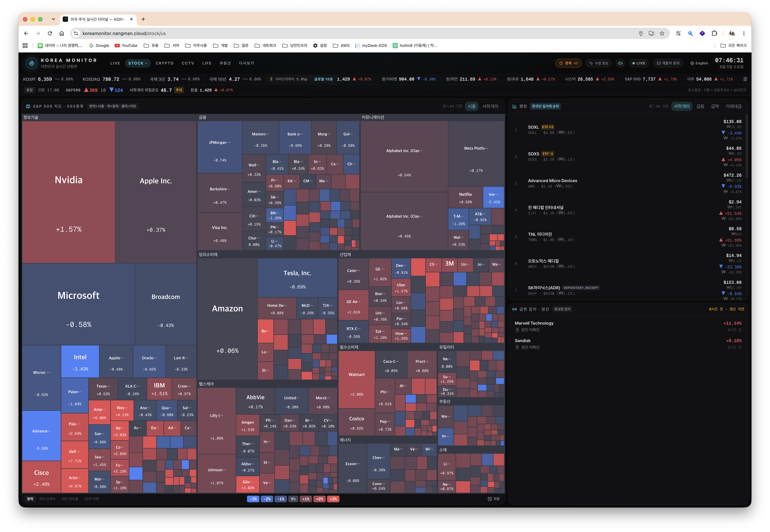Open the 서버 bookmark folder

click(x=172, y=46)
